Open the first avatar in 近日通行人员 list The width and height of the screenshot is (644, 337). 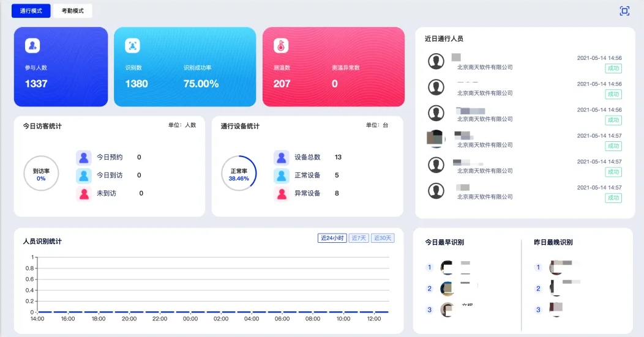(x=436, y=61)
